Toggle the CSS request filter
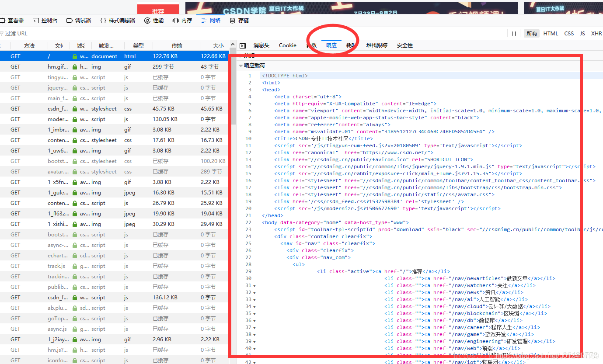This screenshot has width=603, height=364. [x=569, y=34]
